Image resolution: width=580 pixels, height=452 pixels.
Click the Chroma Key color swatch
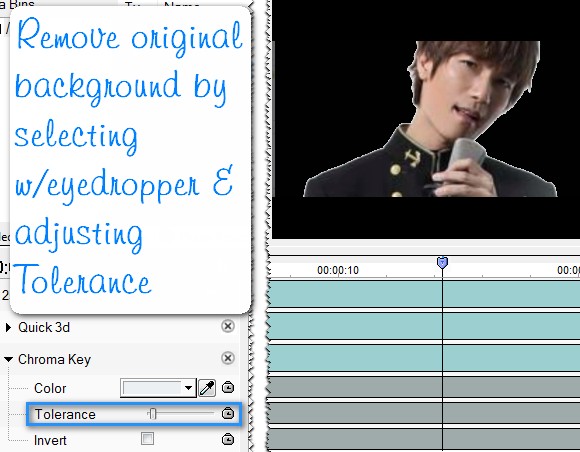(x=152, y=388)
